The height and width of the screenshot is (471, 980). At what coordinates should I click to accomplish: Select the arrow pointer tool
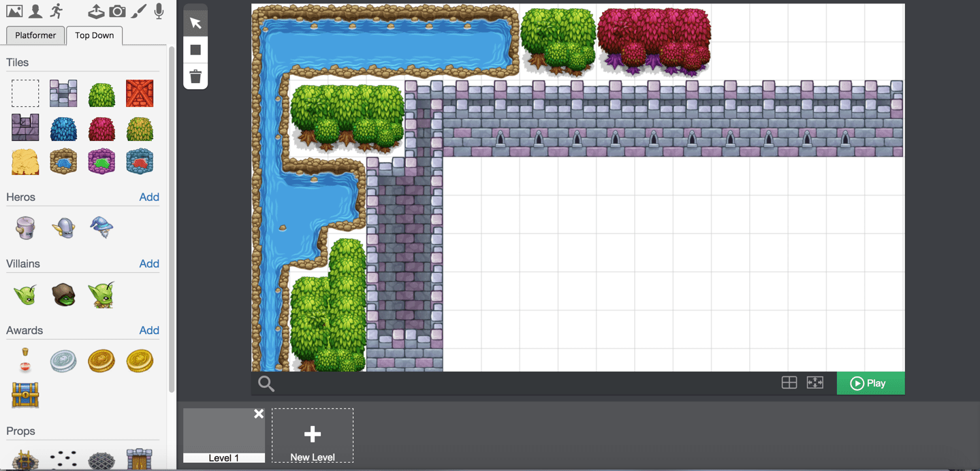[195, 23]
